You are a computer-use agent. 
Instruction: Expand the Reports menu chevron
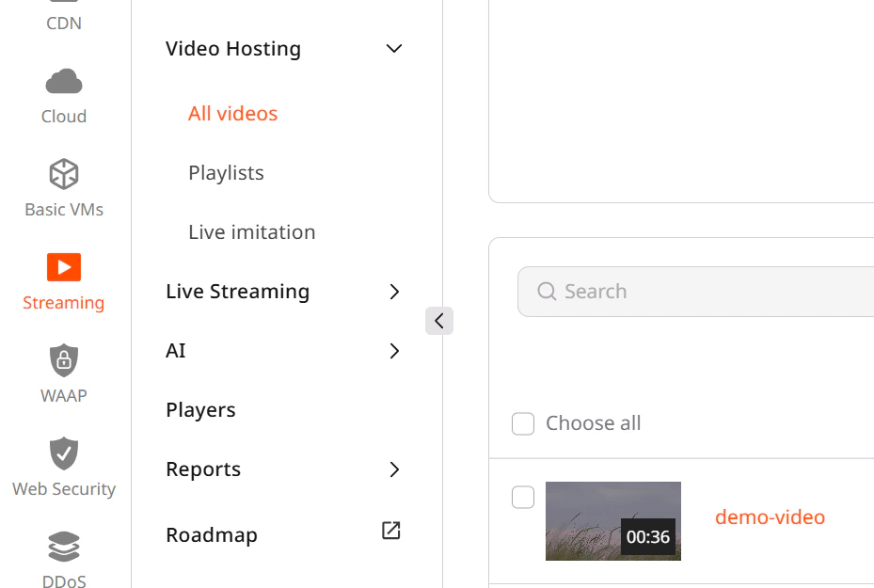[394, 469]
